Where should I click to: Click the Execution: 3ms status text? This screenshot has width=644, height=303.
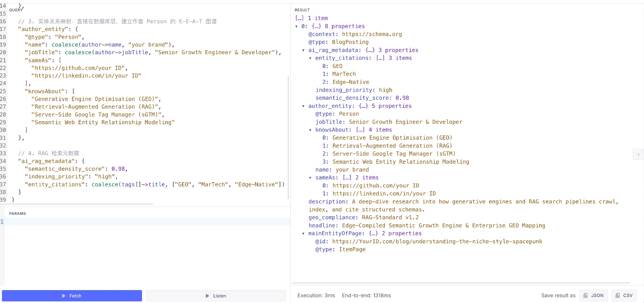pos(316,295)
